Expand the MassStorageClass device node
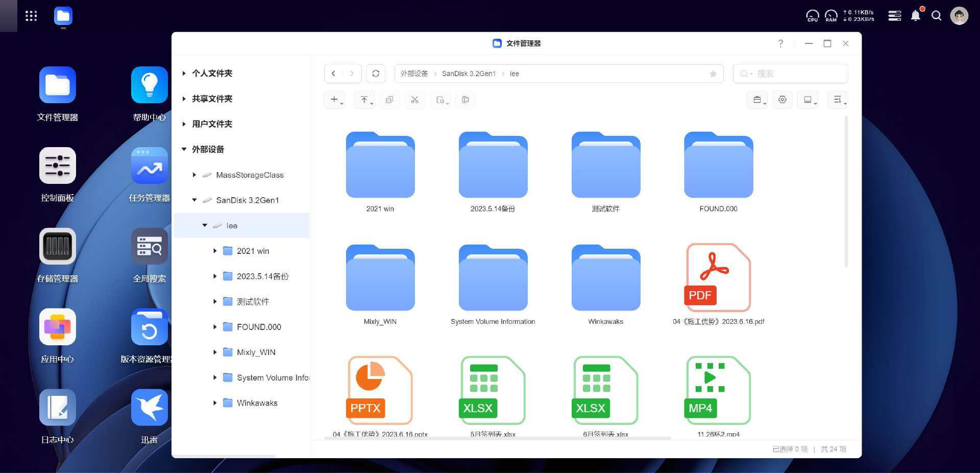The width and height of the screenshot is (980, 473). tap(194, 175)
